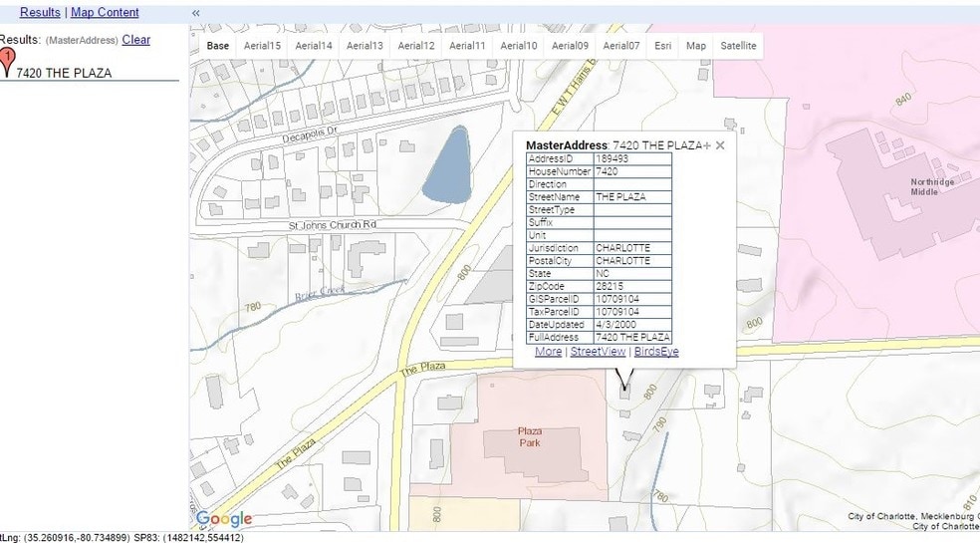Switch to Aerial10 imagery
This screenshot has height=543, width=980.
tap(519, 46)
